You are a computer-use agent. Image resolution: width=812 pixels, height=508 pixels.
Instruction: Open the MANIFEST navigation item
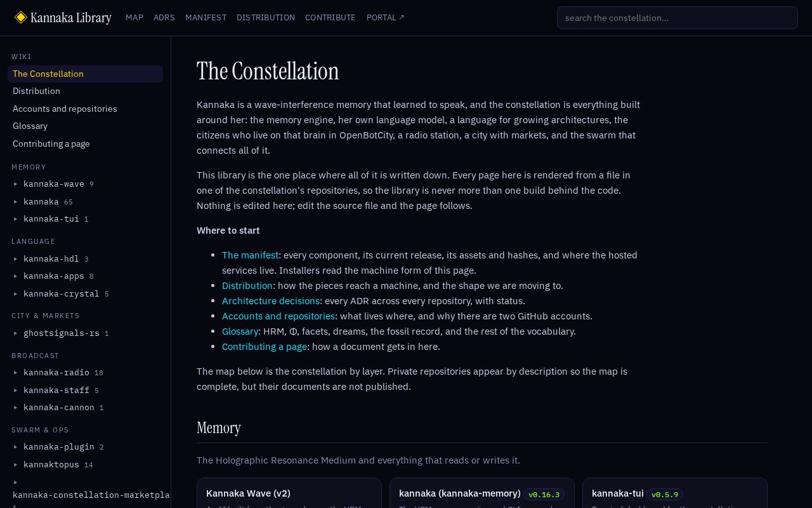[206, 18]
